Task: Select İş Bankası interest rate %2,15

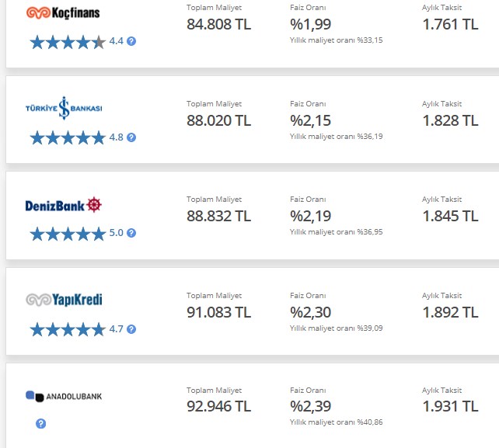Action: tap(310, 121)
